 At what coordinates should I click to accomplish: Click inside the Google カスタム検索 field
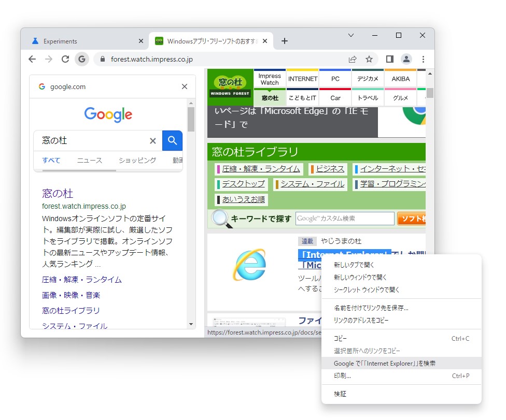344,219
